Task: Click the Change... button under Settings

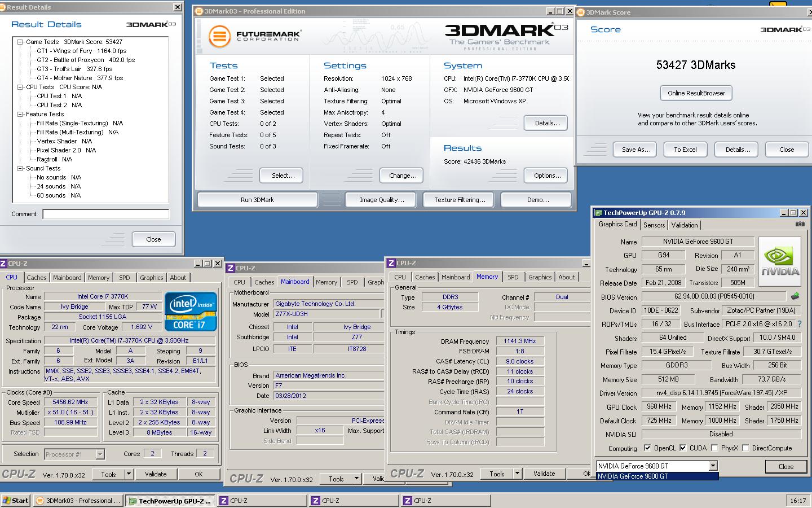Action: point(403,176)
